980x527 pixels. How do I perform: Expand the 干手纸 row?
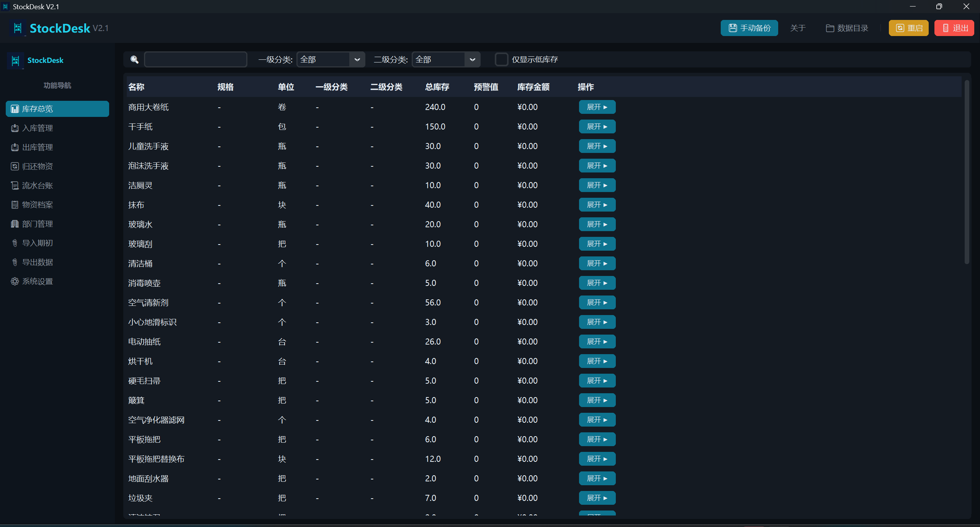(597, 126)
